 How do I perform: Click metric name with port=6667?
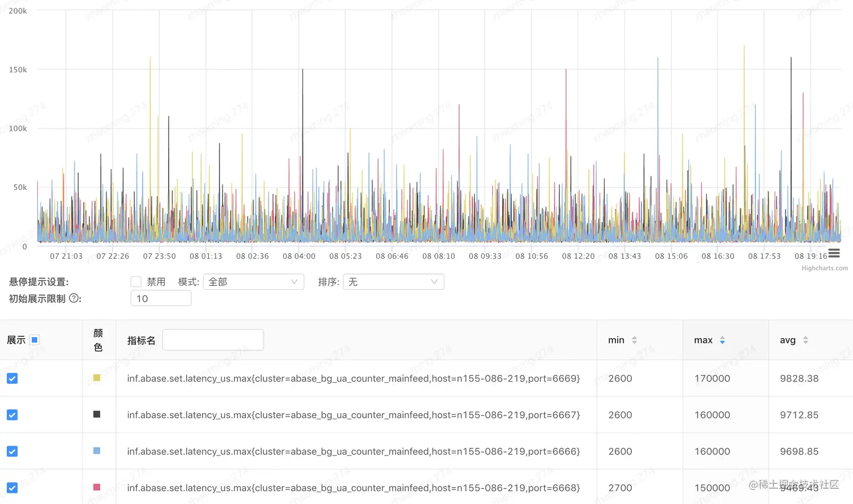click(x=354, y=415)
